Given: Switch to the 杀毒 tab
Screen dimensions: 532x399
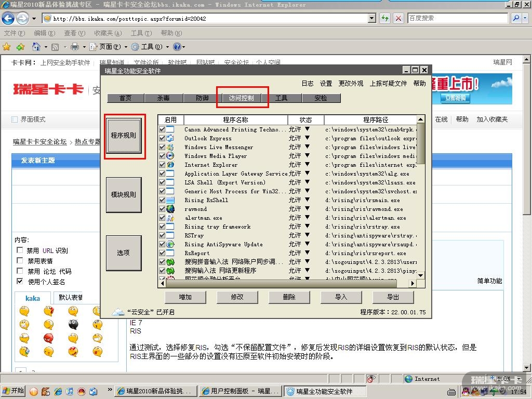Looking at the screenshot, I should pos(164,98).
